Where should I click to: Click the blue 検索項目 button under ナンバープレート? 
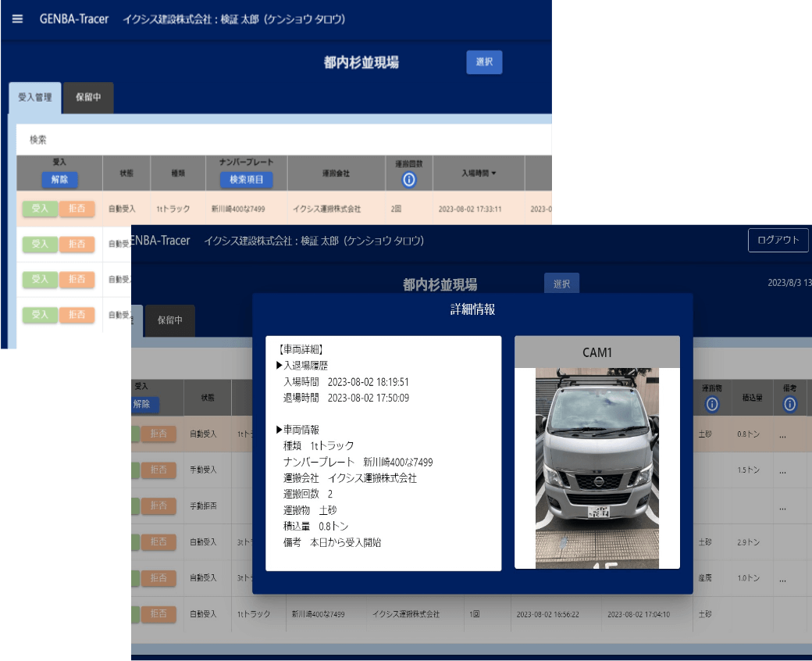(247, 180)
